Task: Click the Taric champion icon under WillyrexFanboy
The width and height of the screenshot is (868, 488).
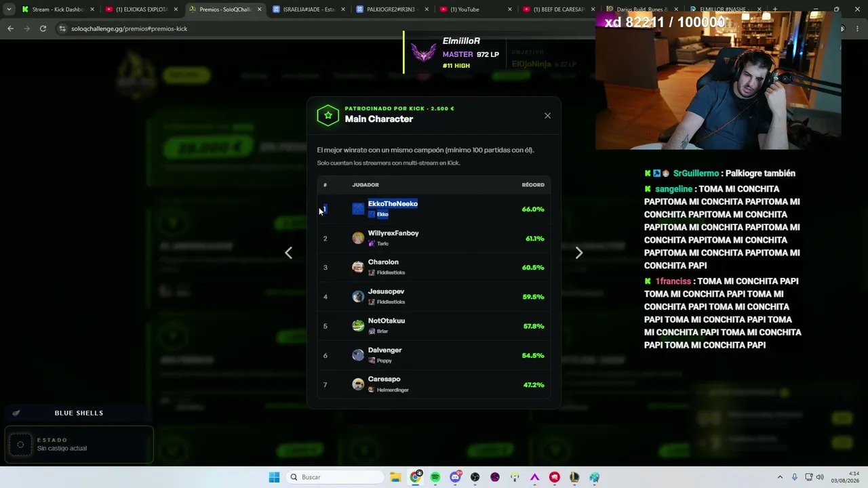Action: click(x=372, y=243)
